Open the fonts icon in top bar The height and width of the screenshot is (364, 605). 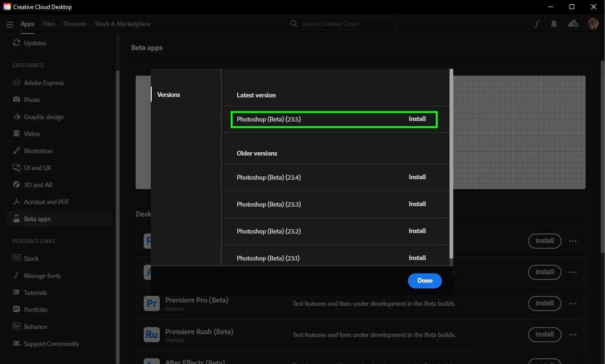tap(537, 24)
